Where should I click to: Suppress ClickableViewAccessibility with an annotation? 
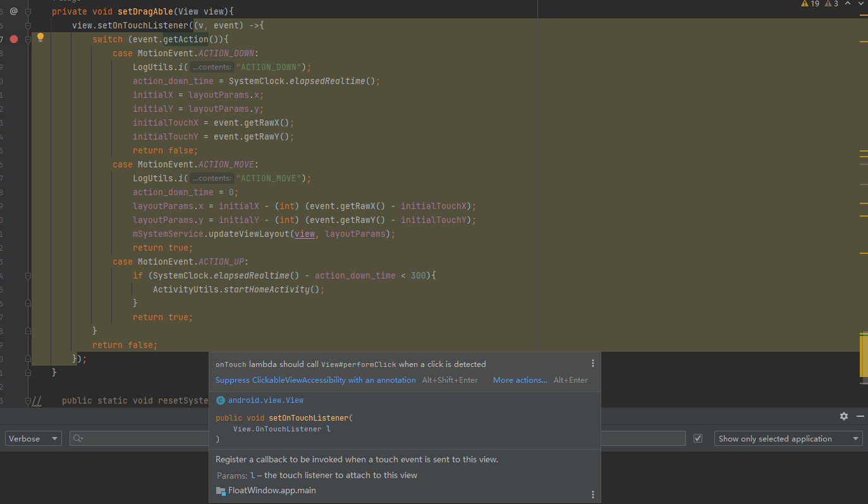(315, 380)
